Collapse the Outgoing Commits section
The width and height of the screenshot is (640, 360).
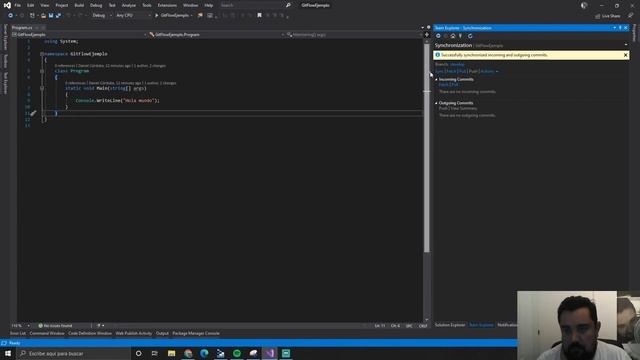(x=436, y=103)
